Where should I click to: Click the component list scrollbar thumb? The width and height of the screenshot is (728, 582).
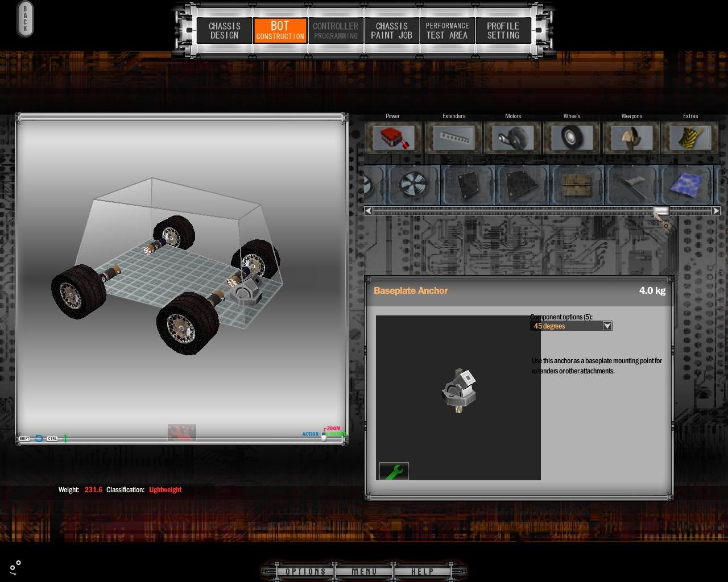point(661,211)
